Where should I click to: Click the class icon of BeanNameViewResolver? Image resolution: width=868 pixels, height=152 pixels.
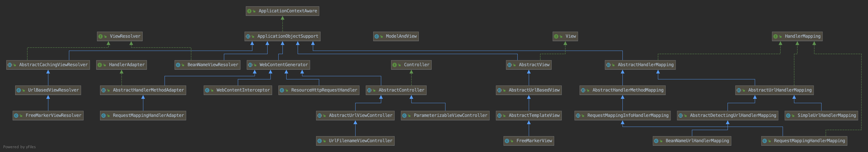tap(178, 65)
